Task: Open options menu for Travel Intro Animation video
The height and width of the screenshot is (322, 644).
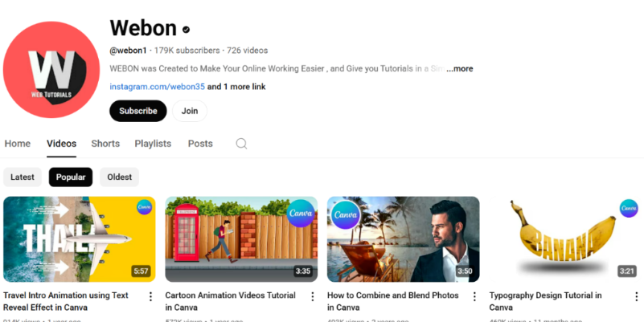Action: click(x=150, y=296)
